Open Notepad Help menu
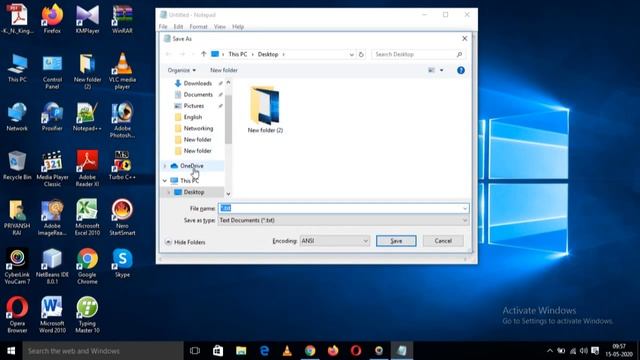Viewport: 640px width, 360px height. tap(238, 27)
